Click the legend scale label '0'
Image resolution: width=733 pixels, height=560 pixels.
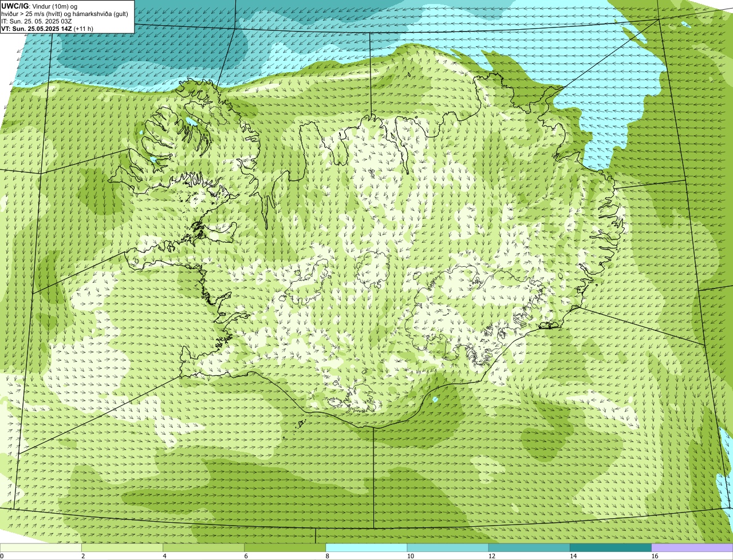click(2, 556)
